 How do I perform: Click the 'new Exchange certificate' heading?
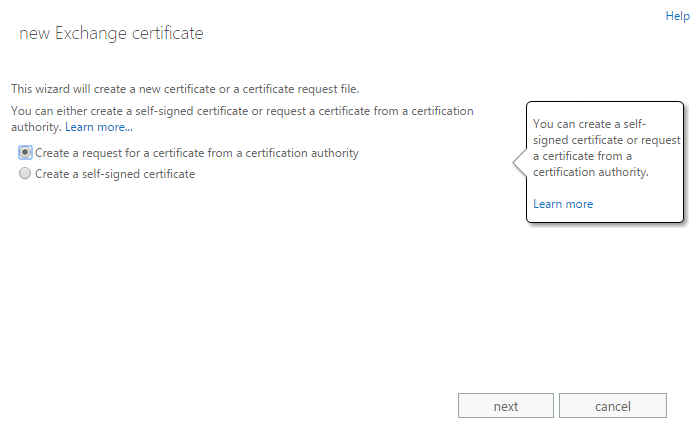tap(111, 33)
